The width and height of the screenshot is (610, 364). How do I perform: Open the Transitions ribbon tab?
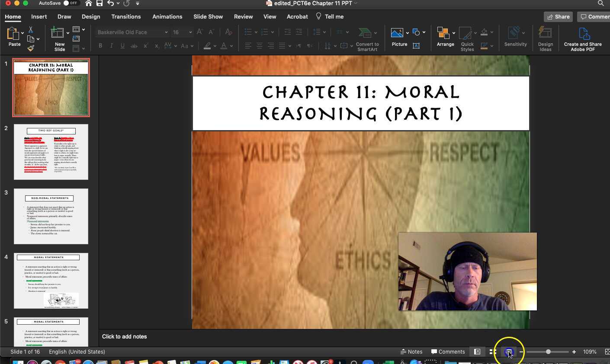point(125,16)
